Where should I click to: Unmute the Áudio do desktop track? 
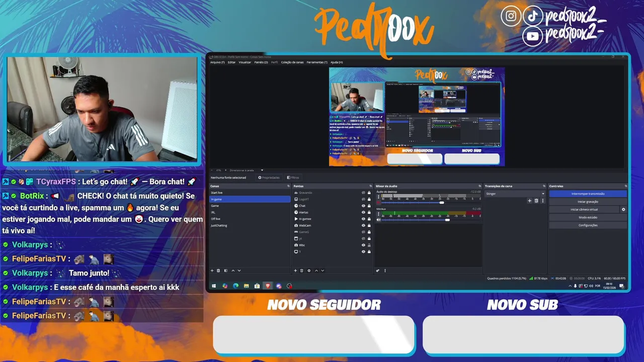point(378,203)
